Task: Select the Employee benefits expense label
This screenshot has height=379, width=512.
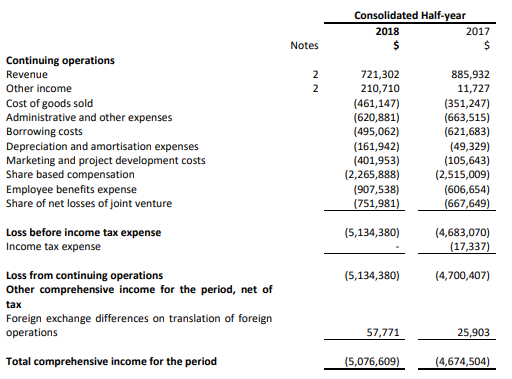Action: (71, 189)
